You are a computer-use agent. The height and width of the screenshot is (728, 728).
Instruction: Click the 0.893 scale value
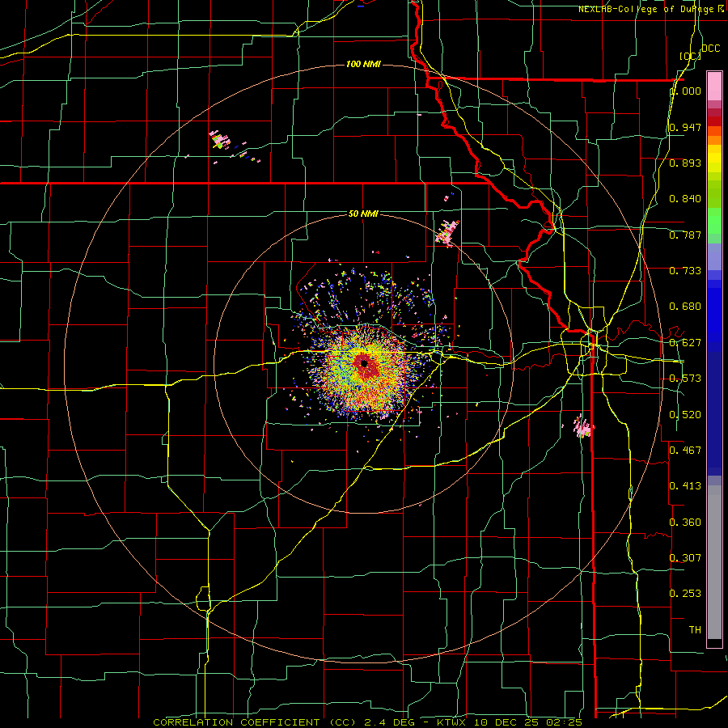pos(685,163)
